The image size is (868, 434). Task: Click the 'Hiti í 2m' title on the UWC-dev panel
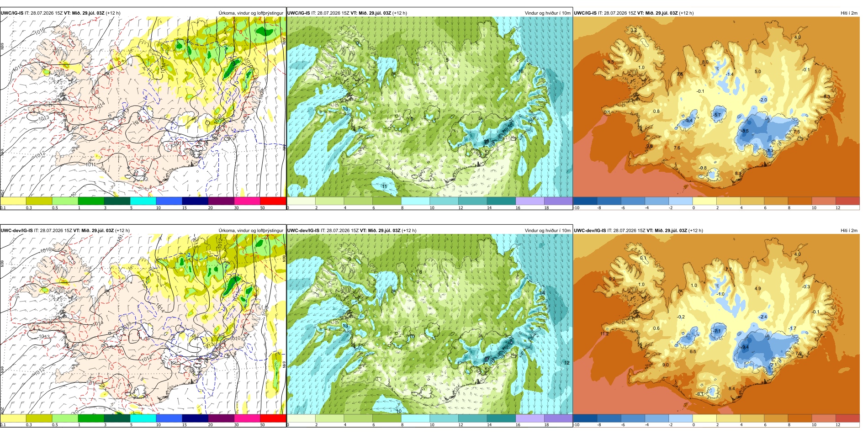849,230
